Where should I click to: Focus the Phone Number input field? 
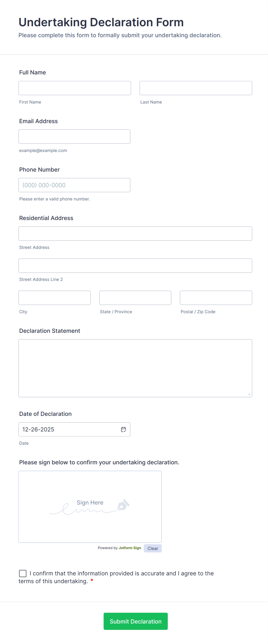74,185
